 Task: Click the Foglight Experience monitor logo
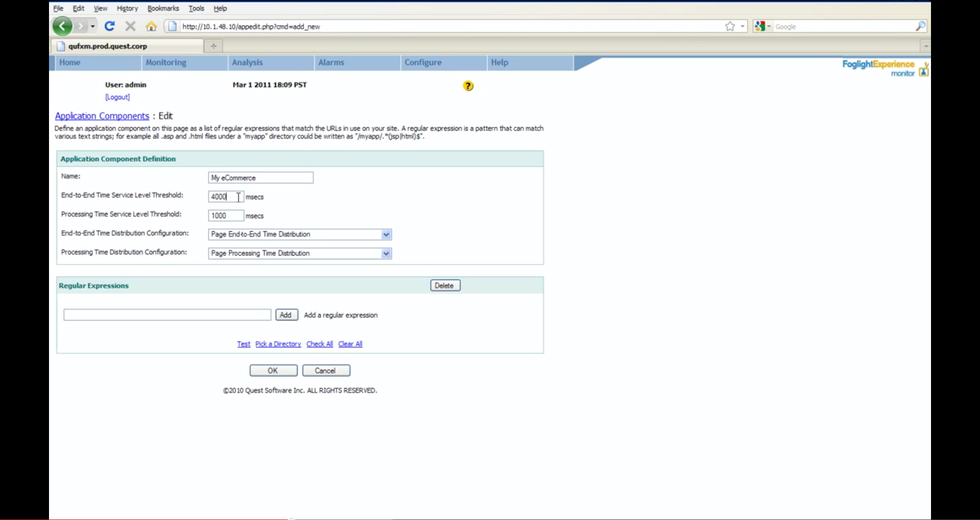885,68
